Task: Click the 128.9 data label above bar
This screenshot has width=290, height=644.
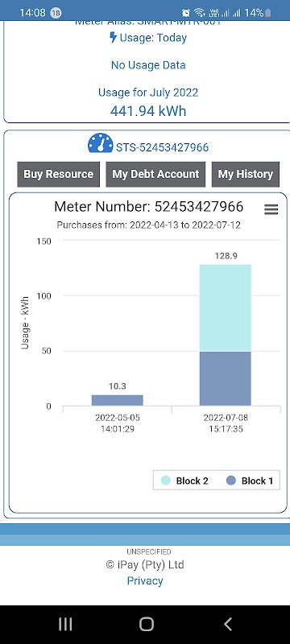Action: coord(226,256)
